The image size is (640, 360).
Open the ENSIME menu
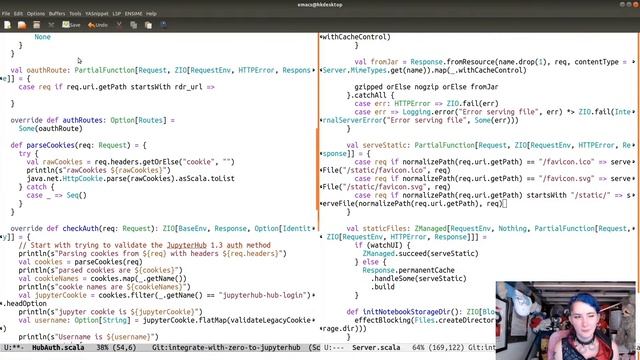click(x=133, y=13)
